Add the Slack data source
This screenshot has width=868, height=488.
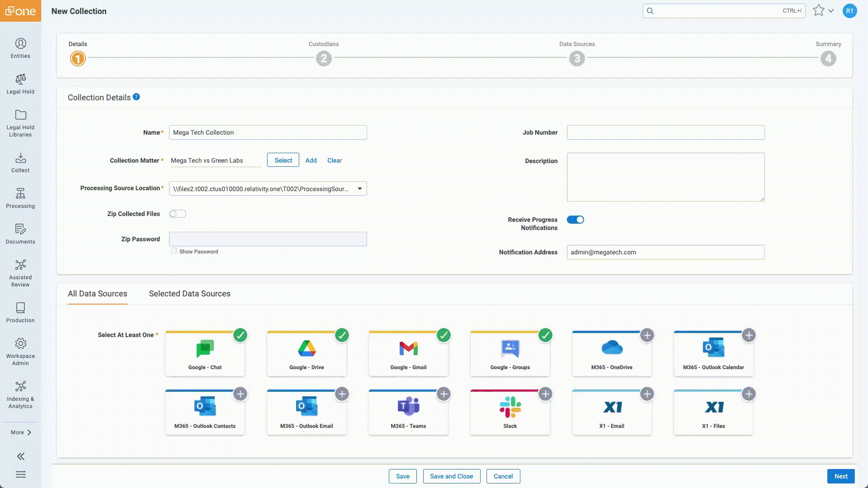545,394
